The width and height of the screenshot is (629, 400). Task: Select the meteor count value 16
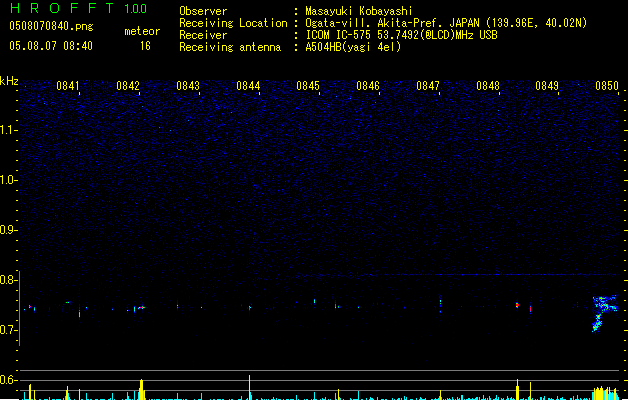tap(145, 46)
